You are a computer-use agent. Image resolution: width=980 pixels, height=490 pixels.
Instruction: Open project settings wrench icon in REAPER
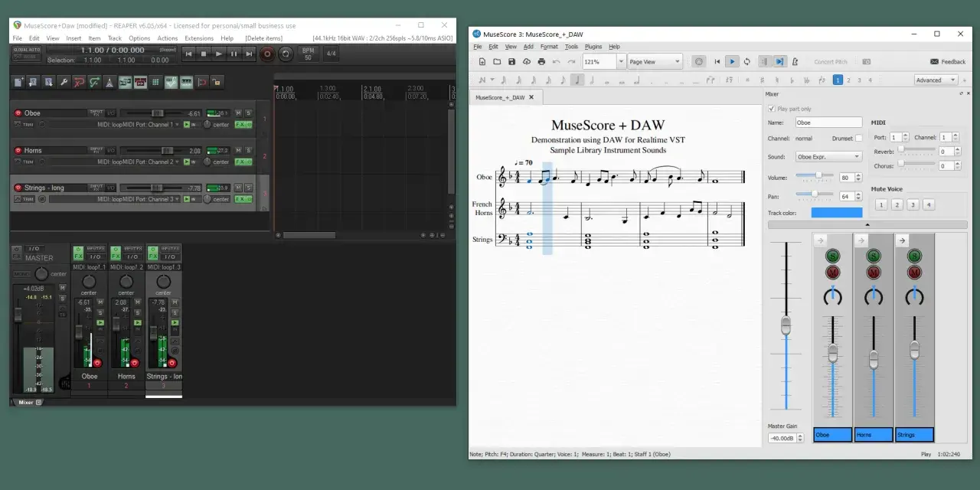coord(64,82)
